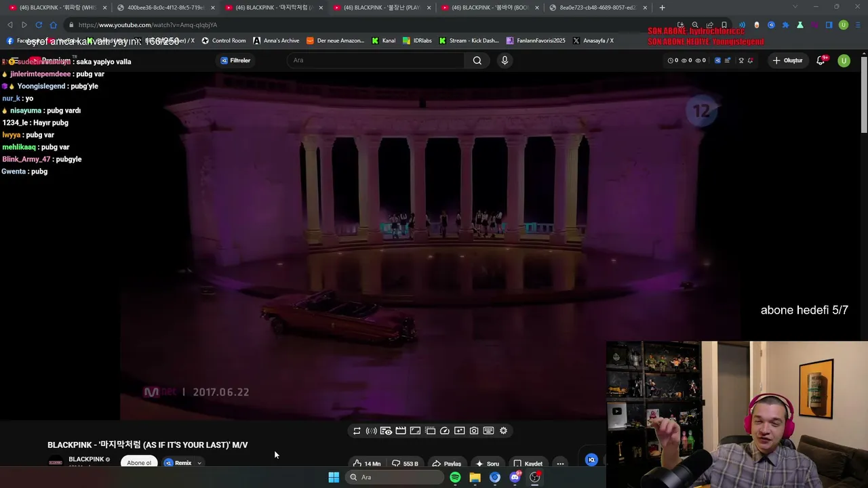Viewport: 868px width, 488px height.
Task: Click the blue IQ icon in header stats bar
Action: pyautogui.click(x=717, y=60)
